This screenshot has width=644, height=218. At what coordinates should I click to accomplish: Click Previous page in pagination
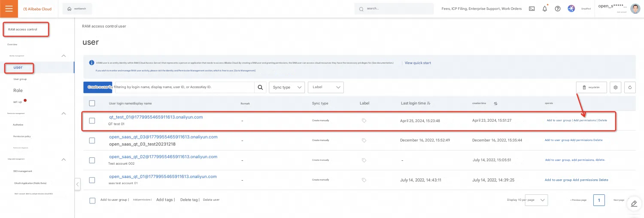(x=578, y=200)
